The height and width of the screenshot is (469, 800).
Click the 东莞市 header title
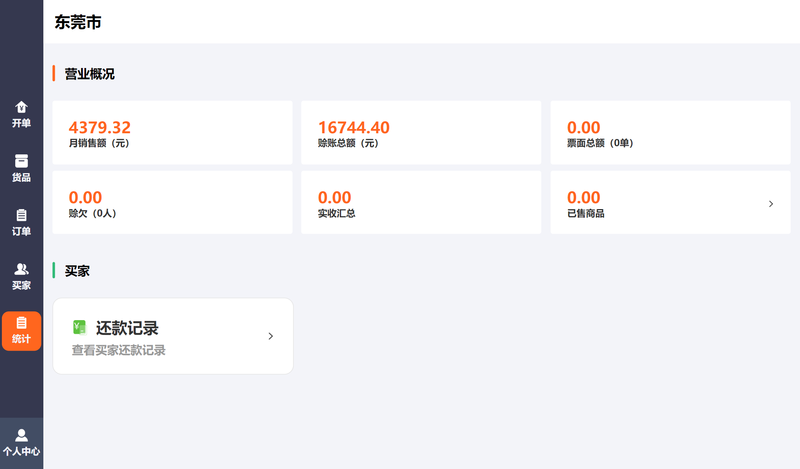click(78, 22)
